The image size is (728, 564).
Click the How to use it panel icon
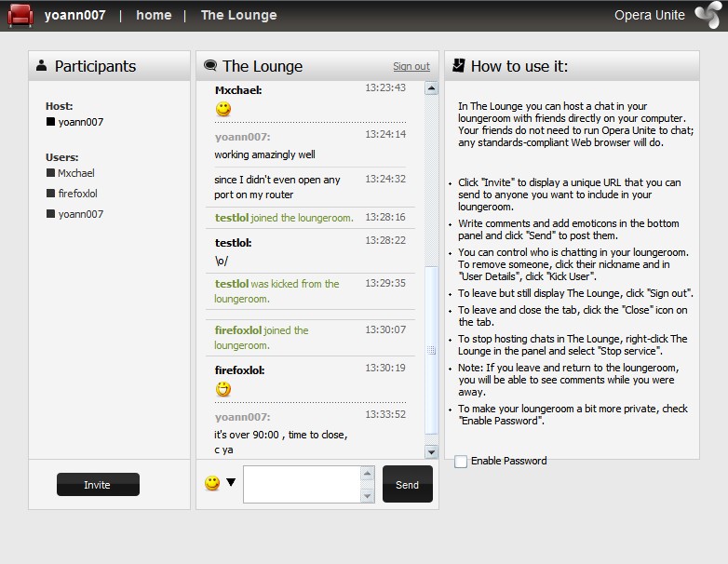point(459,65)
